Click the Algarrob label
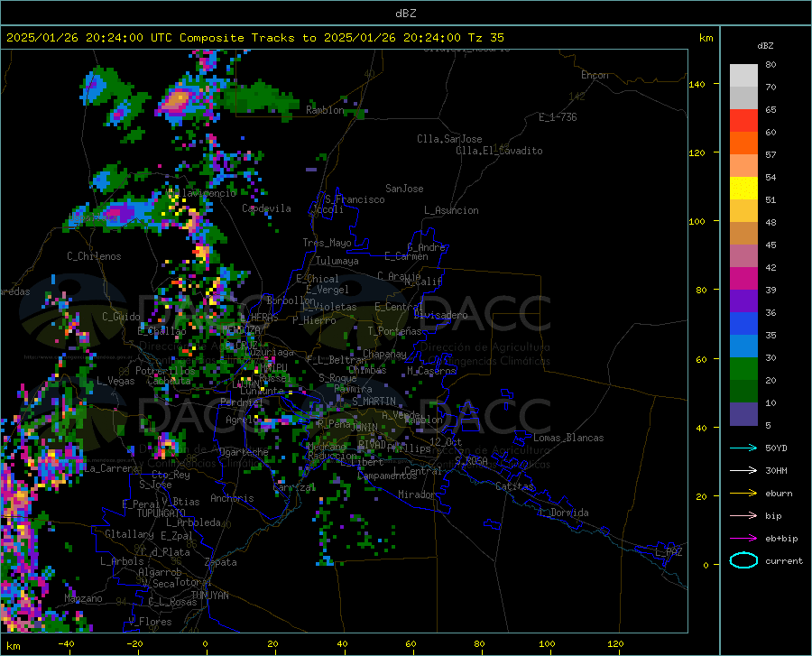812x656 pixels. 160,572
